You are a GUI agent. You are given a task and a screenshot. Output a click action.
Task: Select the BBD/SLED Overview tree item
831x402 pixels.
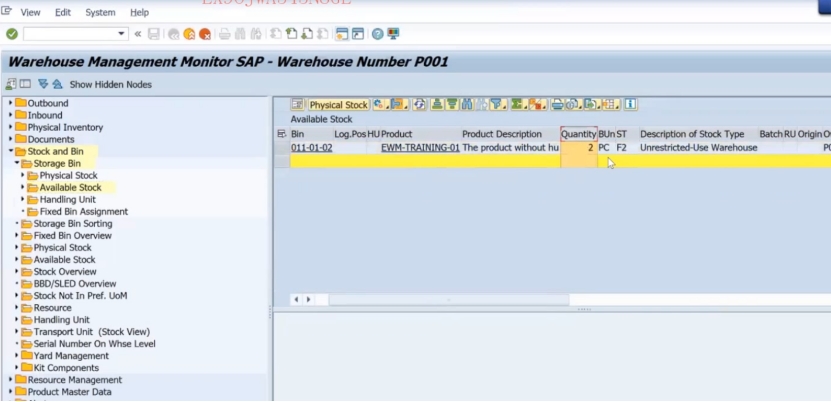click(x=75, y=284)
